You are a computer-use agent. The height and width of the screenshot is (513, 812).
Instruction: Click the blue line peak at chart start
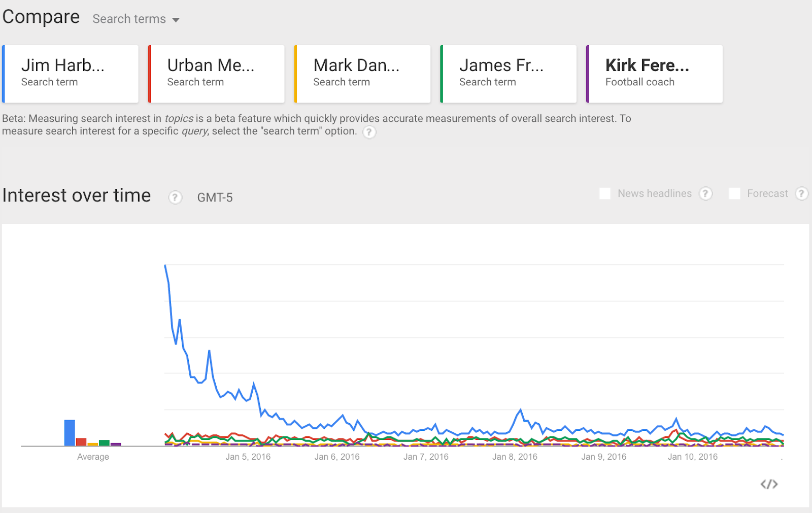coord(165,265)
